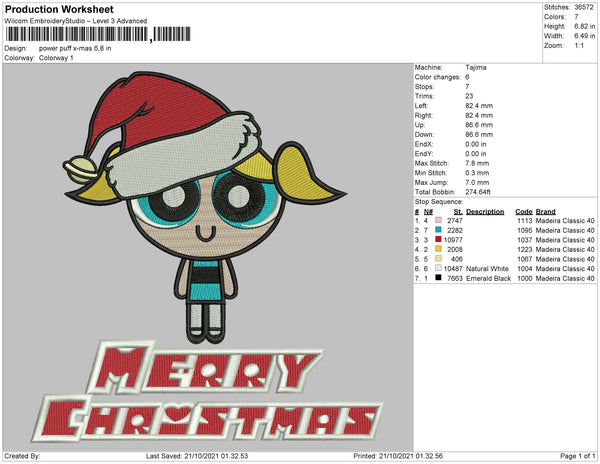Click the Trims value 23
This screenshot has height=464, width=600.
469,96
